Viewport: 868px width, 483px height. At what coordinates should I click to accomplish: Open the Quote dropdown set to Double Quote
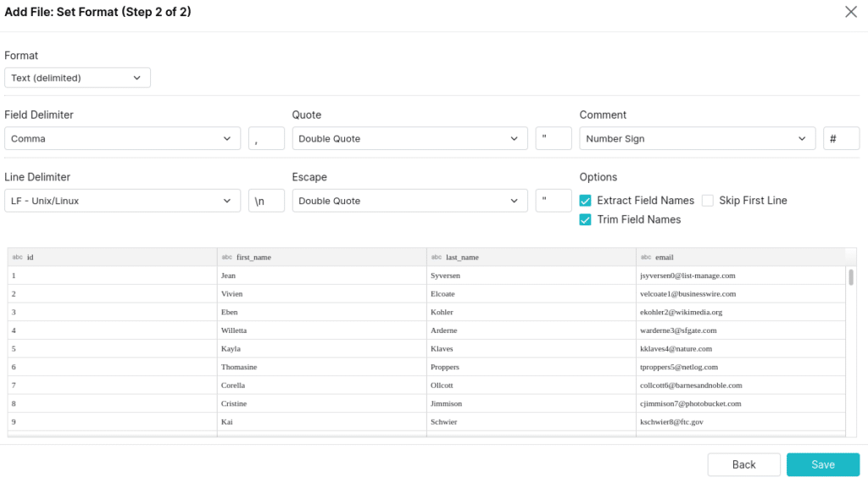tap(409, 138)
